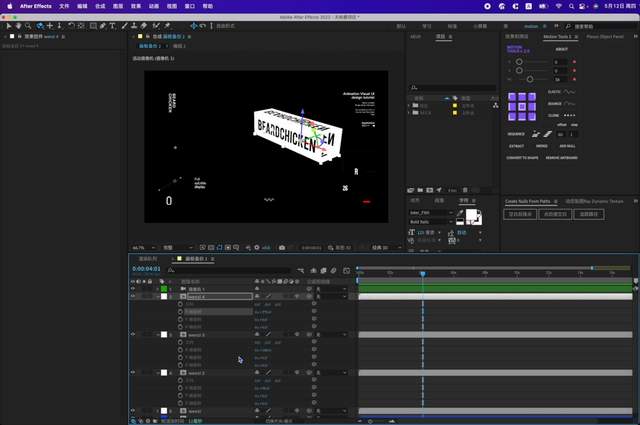The image size is (640, 425).
Task: Expand the second folder in Project panel
Action: coord(409,112)
